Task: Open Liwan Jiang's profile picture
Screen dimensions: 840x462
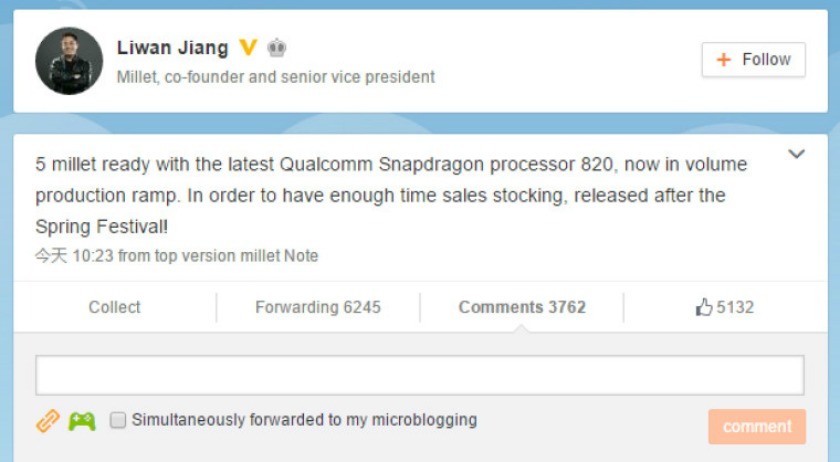Action: (69, 61)
